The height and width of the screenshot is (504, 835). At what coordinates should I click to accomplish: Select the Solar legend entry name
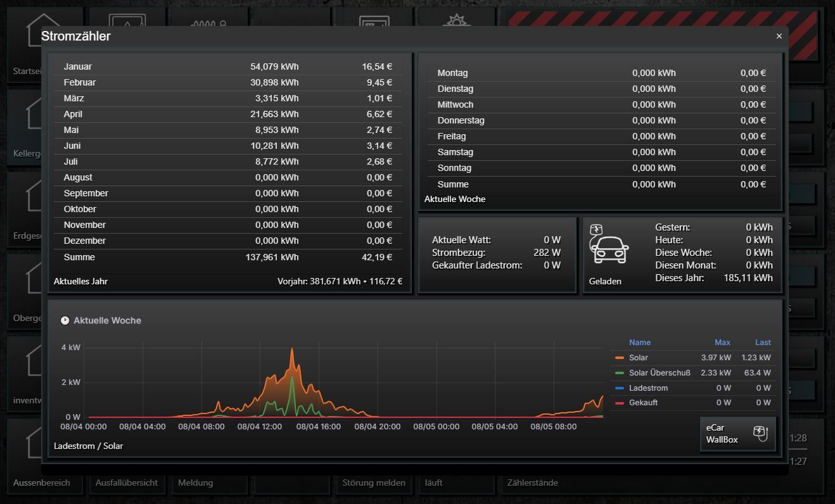point(639,358)
